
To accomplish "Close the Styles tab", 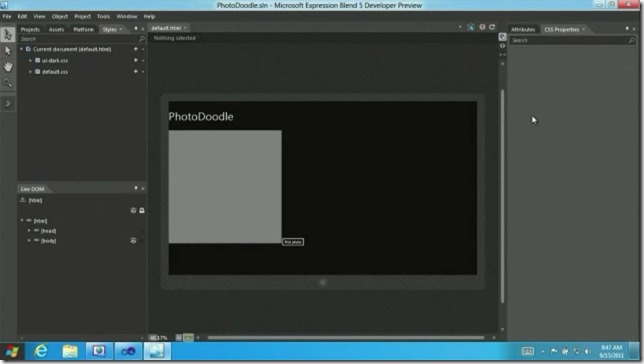I will [x=121, y=29].
